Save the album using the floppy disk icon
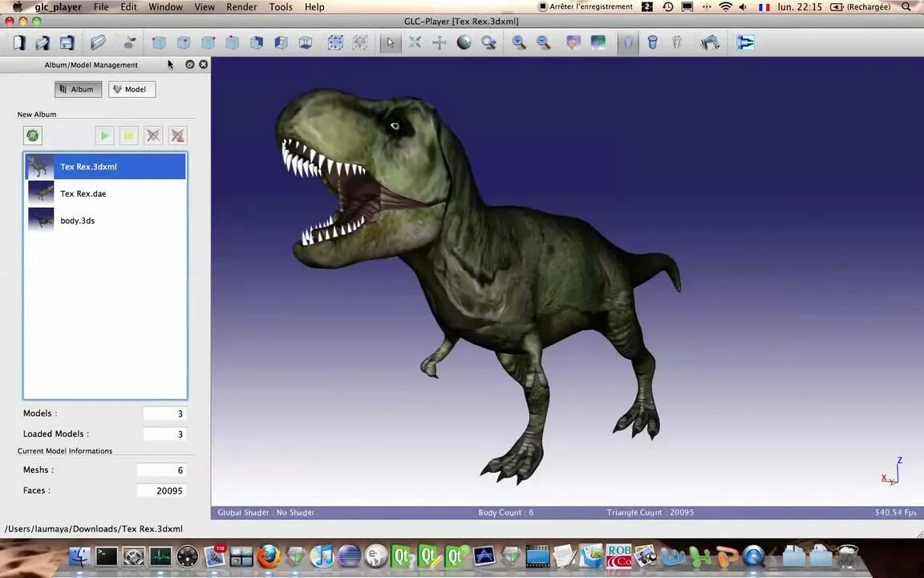Image resolution: width=924 pixels, height=578 pixels. 67,43
